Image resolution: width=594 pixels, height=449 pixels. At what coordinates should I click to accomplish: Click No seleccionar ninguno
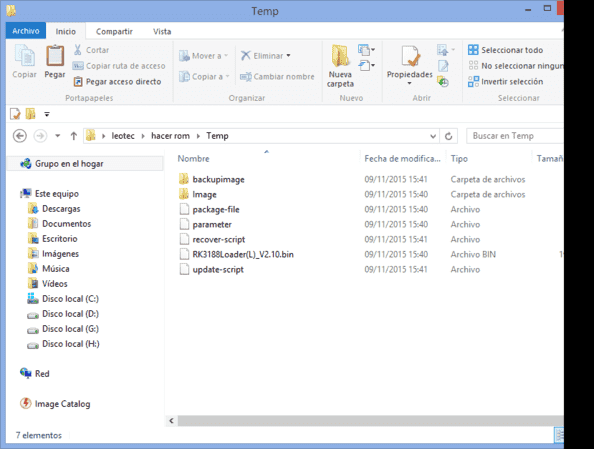point(516,66)
